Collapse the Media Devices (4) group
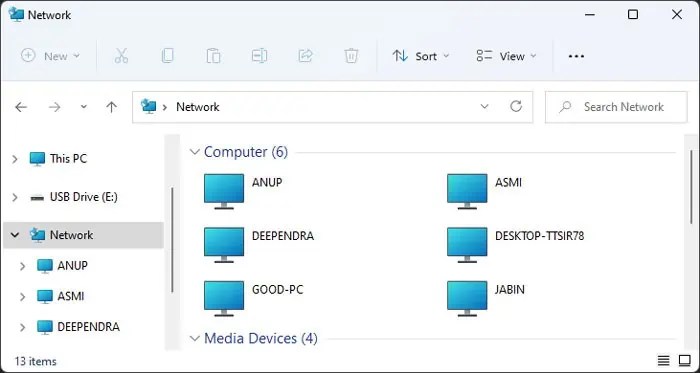Image resolution: width=700 pixels, height=373 pixels. pyautogui.click(x=194, y=339)
